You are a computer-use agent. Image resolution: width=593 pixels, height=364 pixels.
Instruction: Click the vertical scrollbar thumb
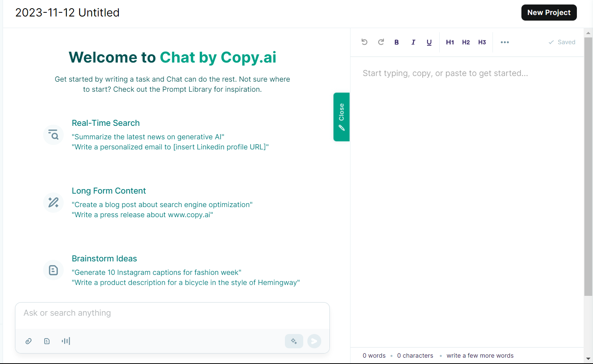(588, 167)
